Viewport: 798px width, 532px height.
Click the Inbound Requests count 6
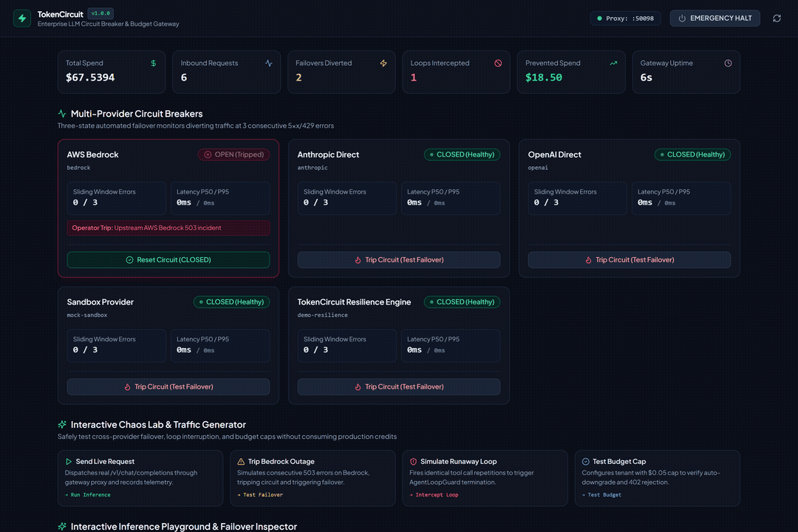tap(184, 78)
